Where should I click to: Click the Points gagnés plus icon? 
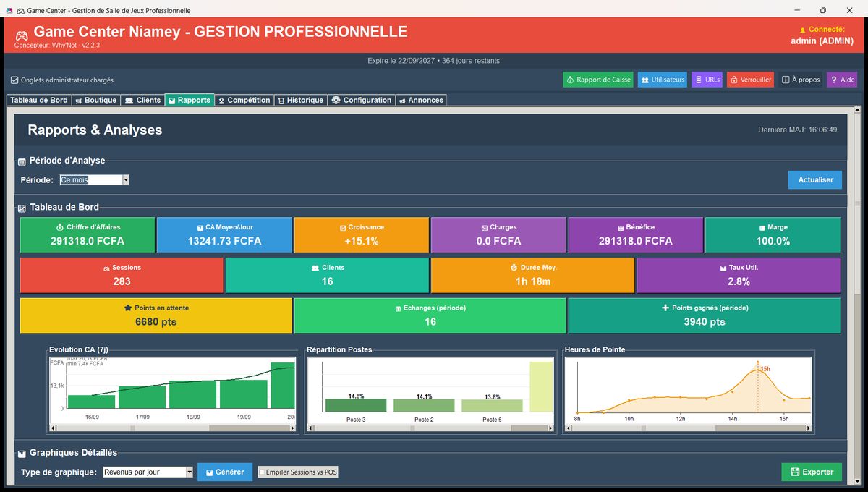665,307
